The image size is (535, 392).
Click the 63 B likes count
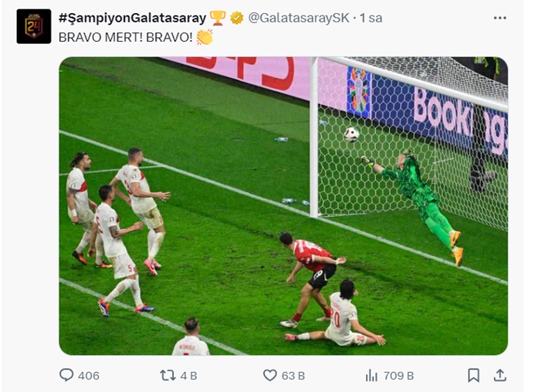point(293,376)
